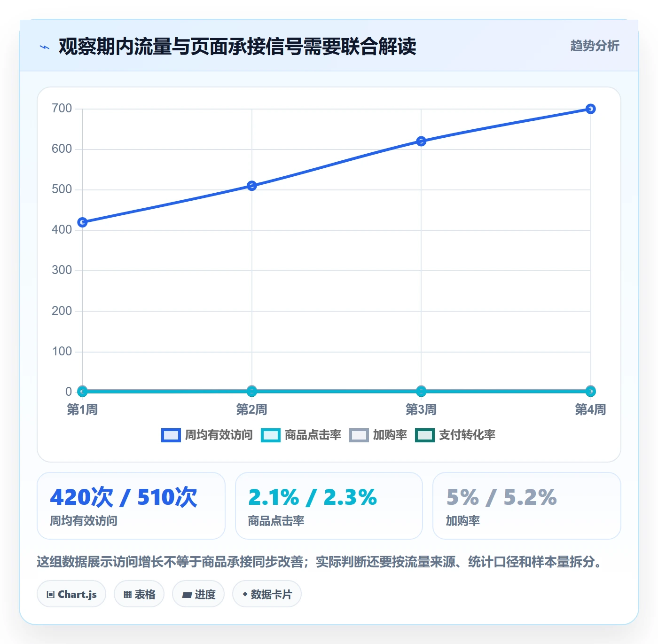Click the 400 y-axis label
Image resolution: width=658 pixels, height=644 pixels.
click(x=62, y=230)
